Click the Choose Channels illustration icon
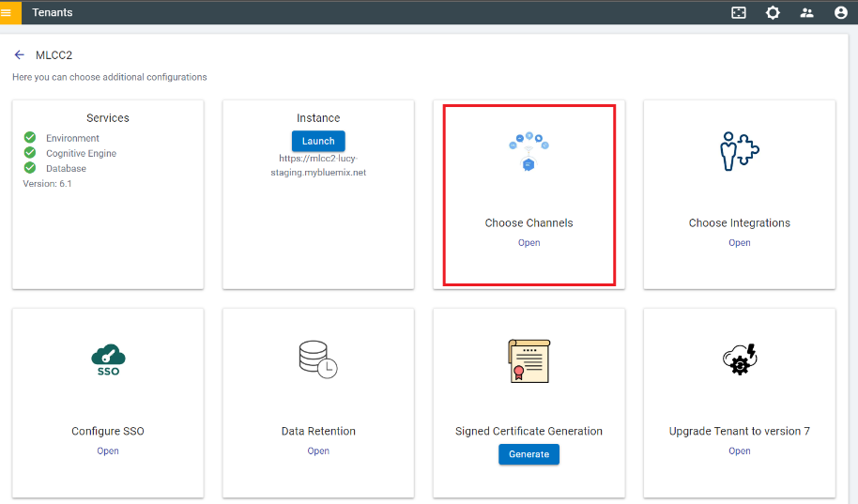 pyautogui.click(x=529, y=152)
